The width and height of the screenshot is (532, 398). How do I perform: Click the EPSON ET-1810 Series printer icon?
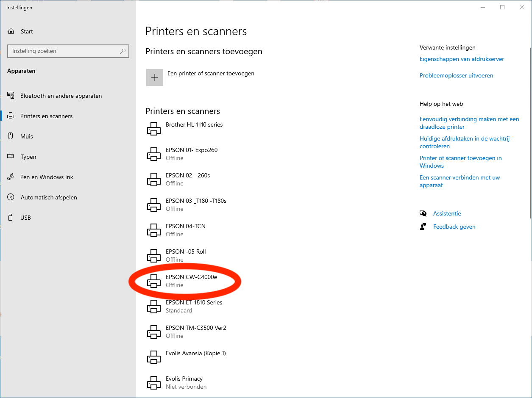coord(154,307)
